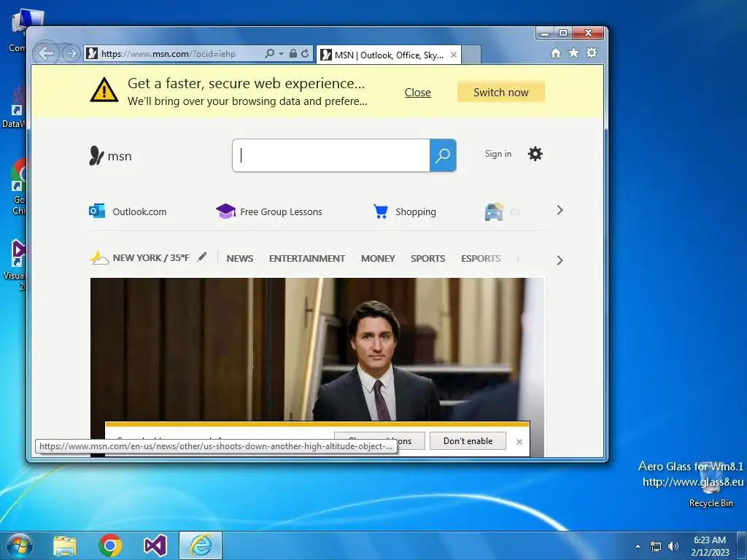Click the Close link in the banner
747x560 pixels.
[418, 93]
